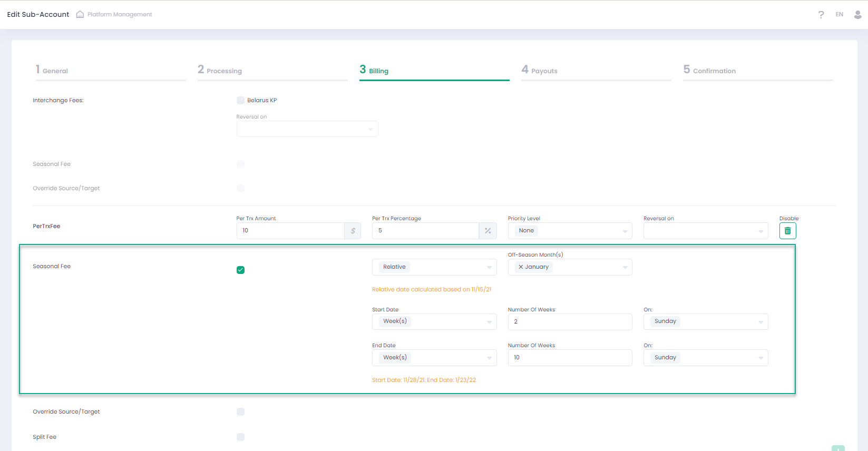Open the user profile icon

coord(857,15)
